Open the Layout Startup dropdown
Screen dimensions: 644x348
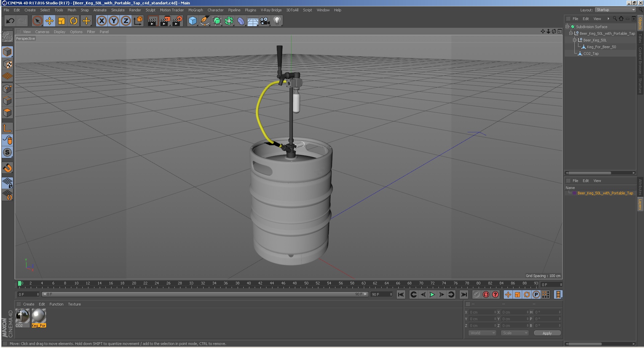coord(616,10)
